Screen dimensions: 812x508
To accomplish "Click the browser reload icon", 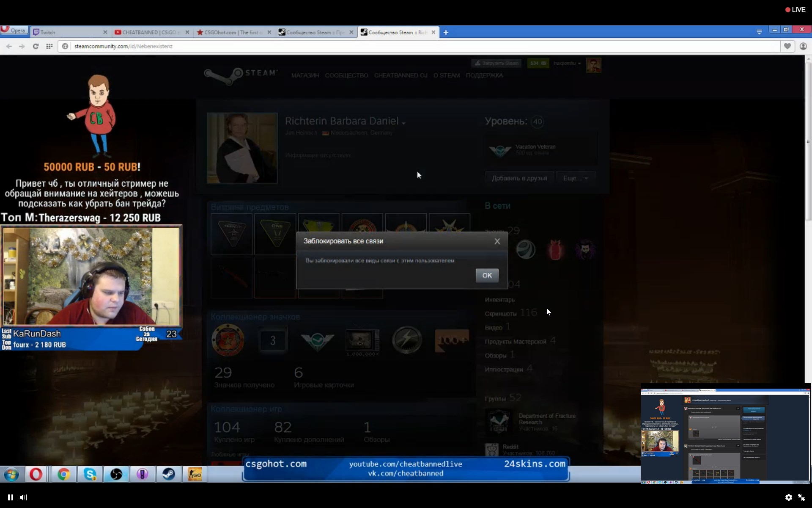I will (x=36, y=46).
